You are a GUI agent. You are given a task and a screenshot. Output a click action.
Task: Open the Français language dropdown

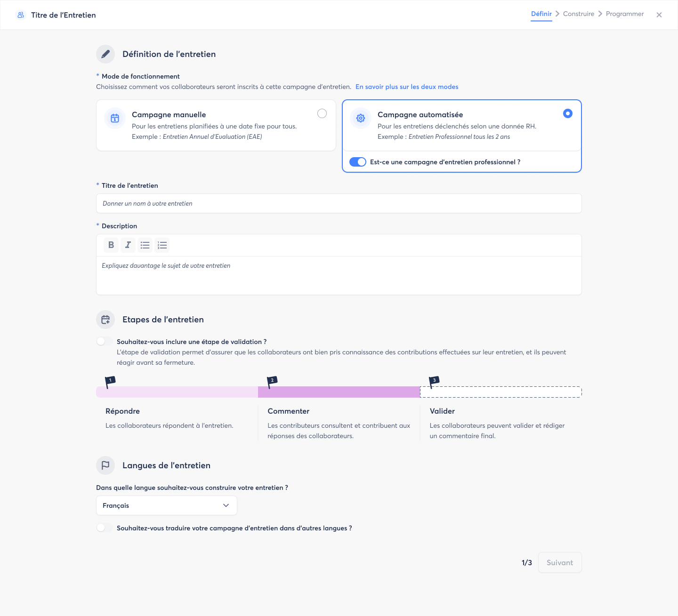(166, 505)
